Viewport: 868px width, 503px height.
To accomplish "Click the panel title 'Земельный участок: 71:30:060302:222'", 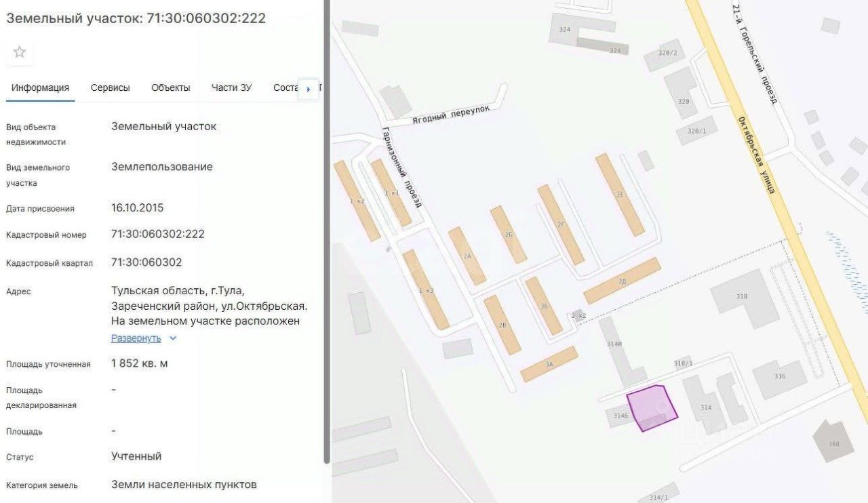I will click(136, 18).
